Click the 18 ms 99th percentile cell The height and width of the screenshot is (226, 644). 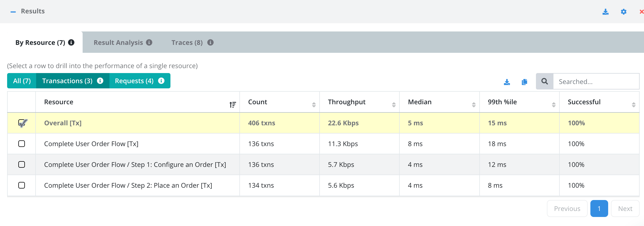(519, 144)
